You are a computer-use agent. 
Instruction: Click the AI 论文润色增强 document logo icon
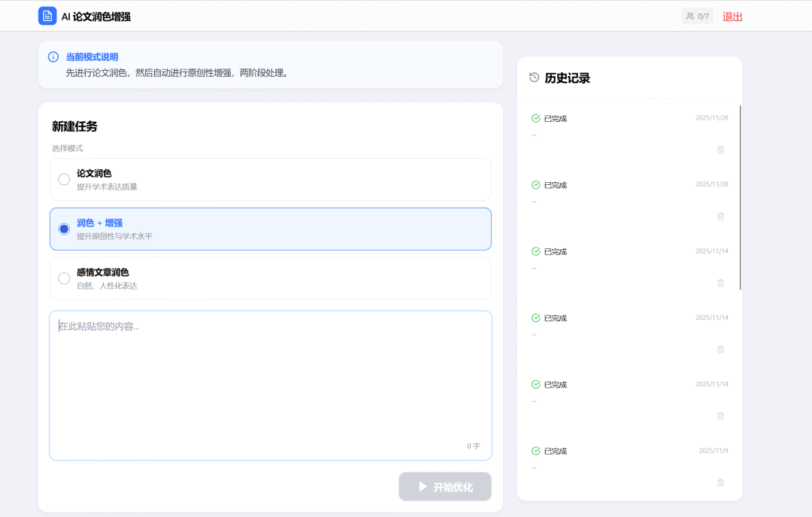(47, 16)
